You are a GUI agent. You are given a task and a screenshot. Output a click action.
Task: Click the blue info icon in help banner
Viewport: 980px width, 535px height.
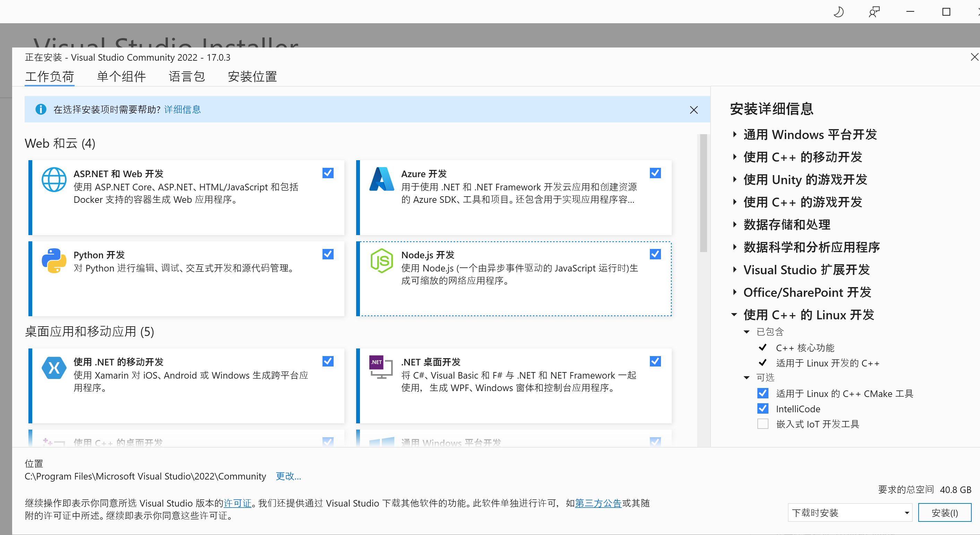pyautogui.click(x=41, y=110)
